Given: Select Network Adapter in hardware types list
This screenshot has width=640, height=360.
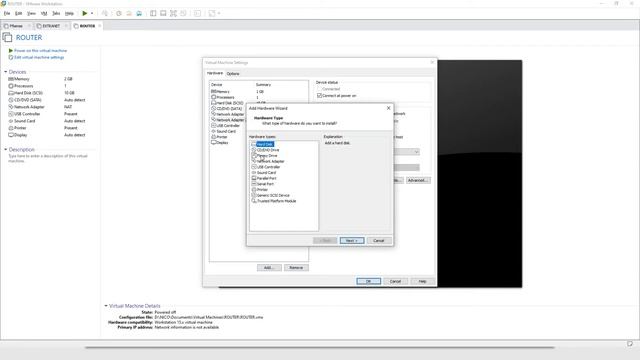Looking at the screenshot, I should tap(270, 161).
